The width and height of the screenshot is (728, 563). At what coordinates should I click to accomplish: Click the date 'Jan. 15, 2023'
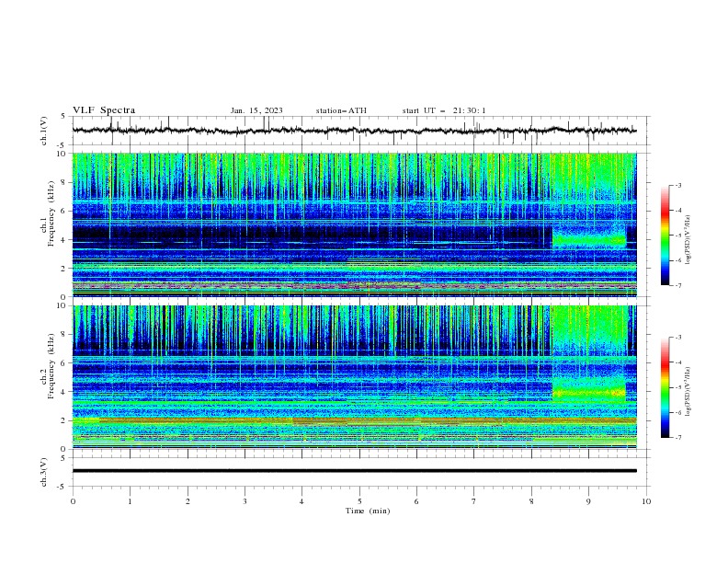(256, 110)
